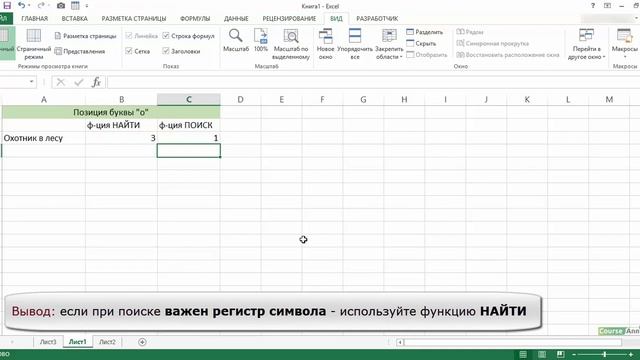Select sheet tab Лист1
The height and width of the screenshot is (360, 640).
click(x=78, y=342)
